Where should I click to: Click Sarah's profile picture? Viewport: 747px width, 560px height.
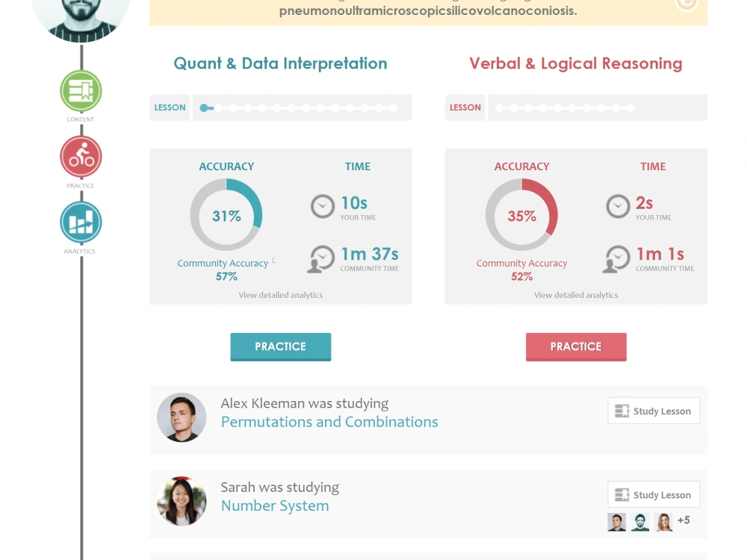[182, 502]
